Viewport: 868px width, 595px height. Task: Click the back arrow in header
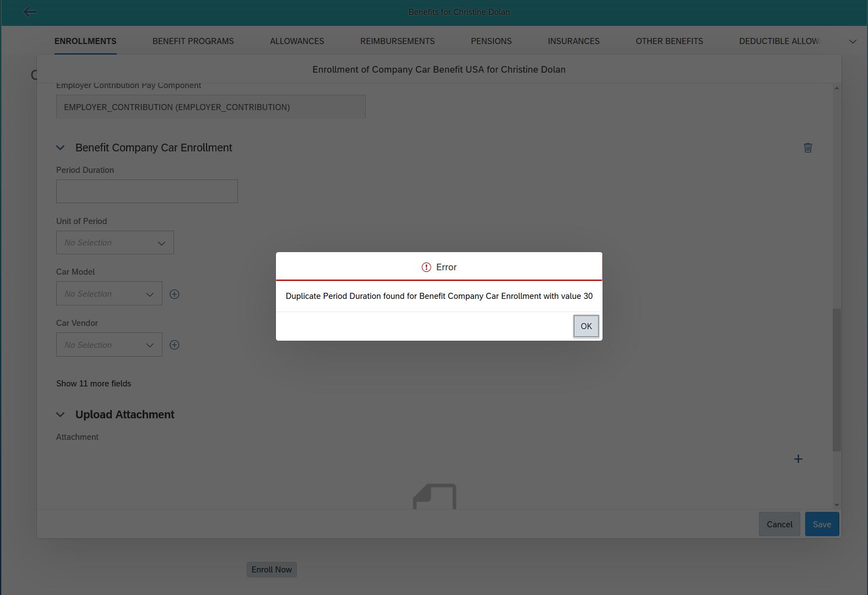pos(30,12)
